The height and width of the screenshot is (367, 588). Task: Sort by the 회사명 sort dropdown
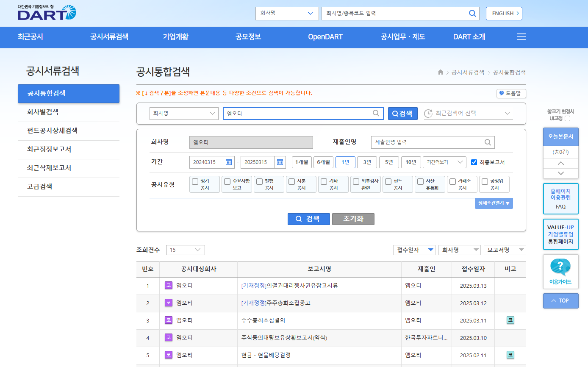tap(460, 250)
